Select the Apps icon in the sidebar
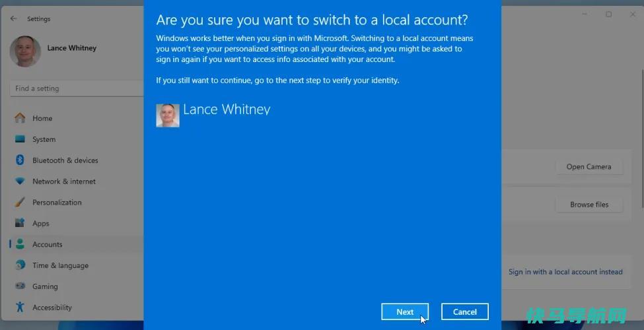644x330 pixels. 20,223
